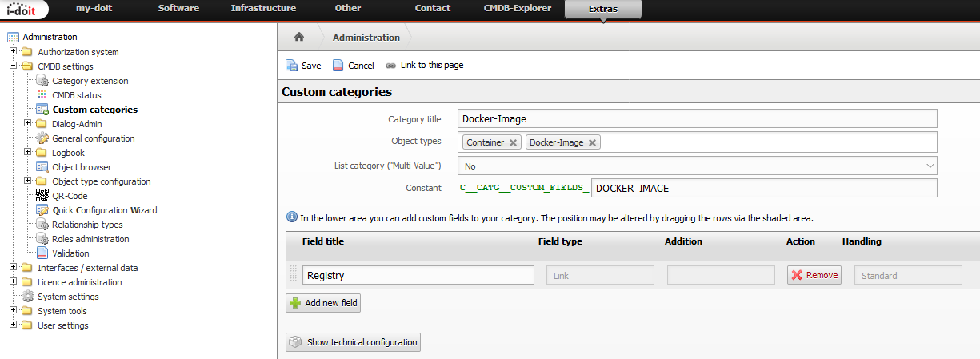980x359 pixels.
Task: Click the Save disk icon
Action: [x=291, y=66]
